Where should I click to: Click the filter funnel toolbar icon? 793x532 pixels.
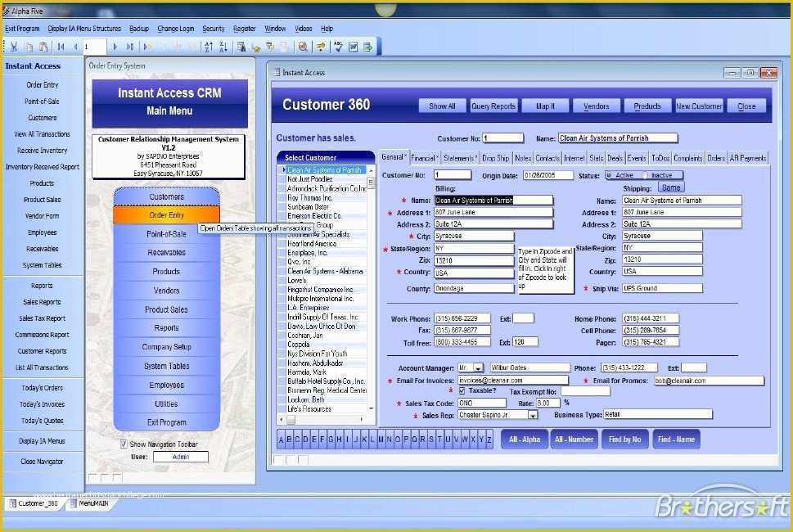[271, 47]
